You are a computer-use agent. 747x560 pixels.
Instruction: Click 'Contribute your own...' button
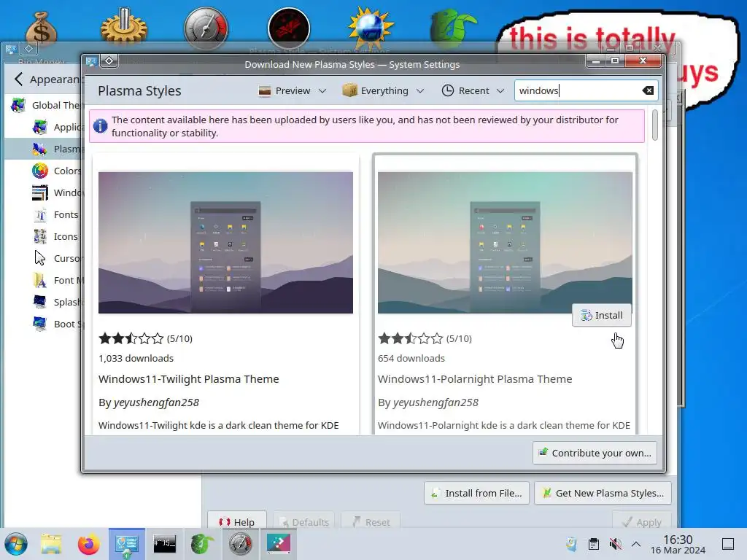tap(595, 453)
